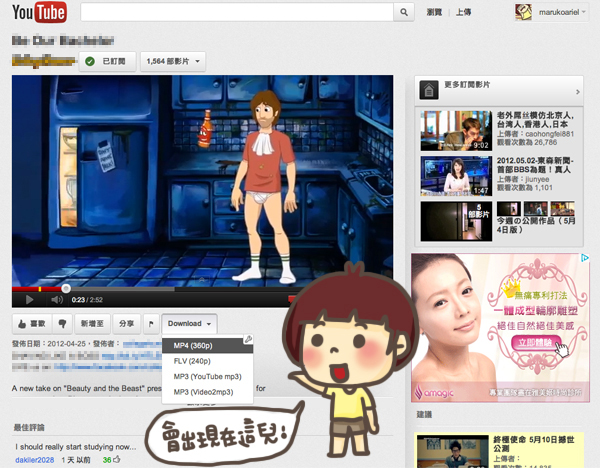600x468 pixels.
Task: Click the comment thumbs-up icon beside 36
Action: click(117, 459)
